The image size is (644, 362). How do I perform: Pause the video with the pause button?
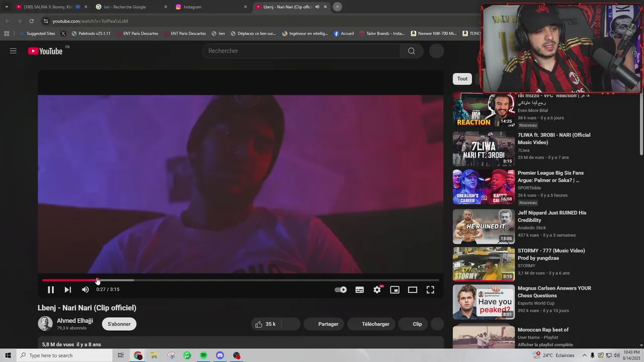tap(51, 290)
